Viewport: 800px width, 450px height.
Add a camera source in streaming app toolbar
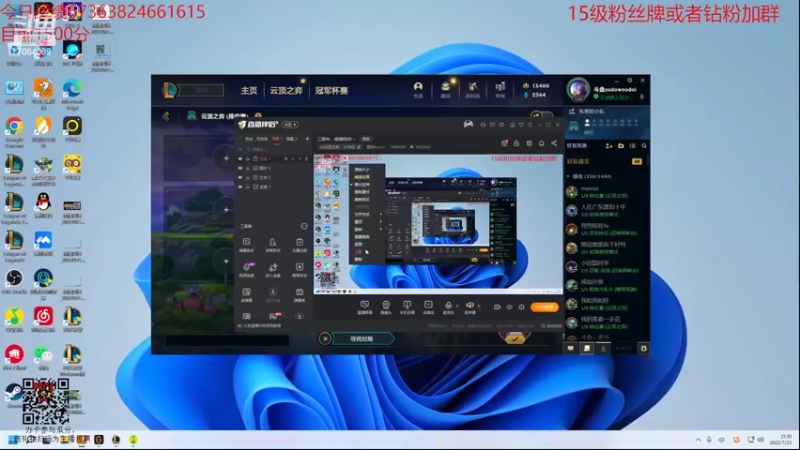tap(386, 307)
